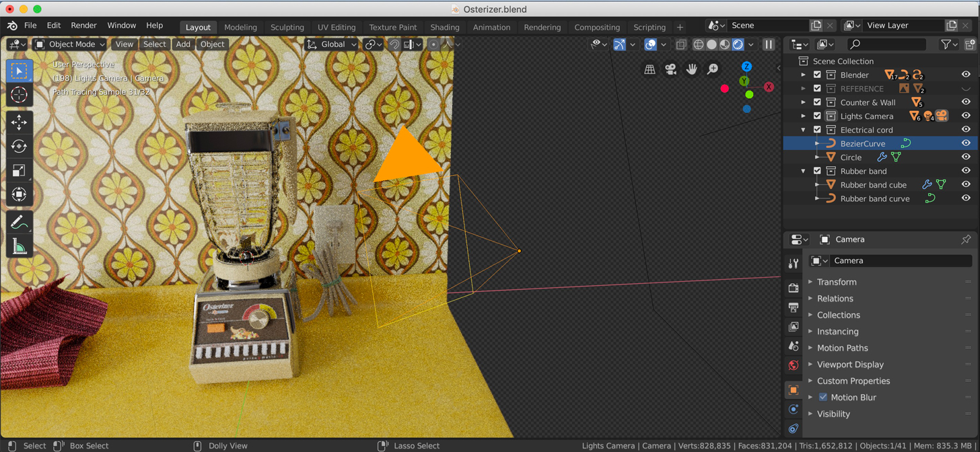Uncheck the Counter & Wall collection checkbox

pos(816,102)
